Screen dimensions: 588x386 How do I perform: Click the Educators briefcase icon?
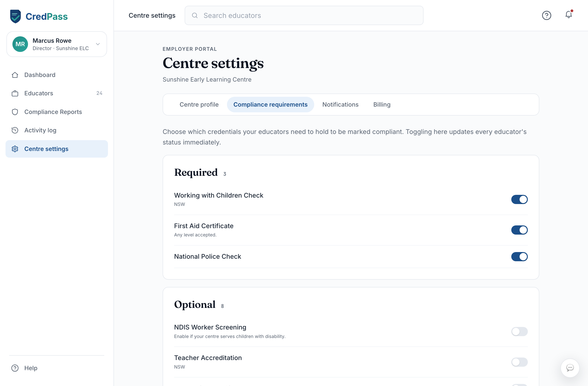point(15,94)
